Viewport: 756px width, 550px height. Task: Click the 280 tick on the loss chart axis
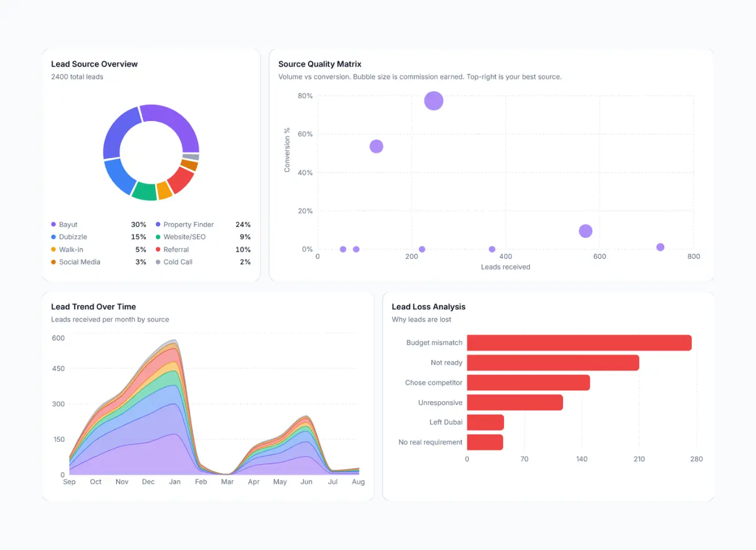tap(696, 459)
